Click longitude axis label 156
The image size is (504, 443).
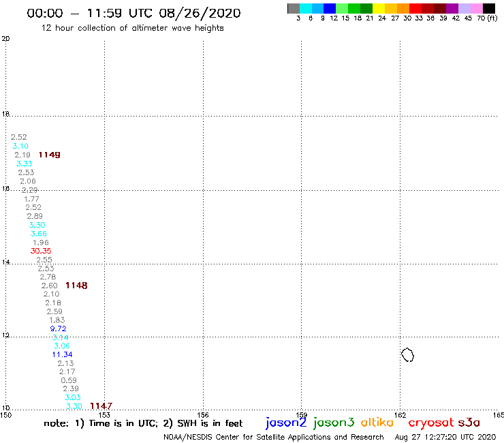pyautogui.click(x=203, y=415)
